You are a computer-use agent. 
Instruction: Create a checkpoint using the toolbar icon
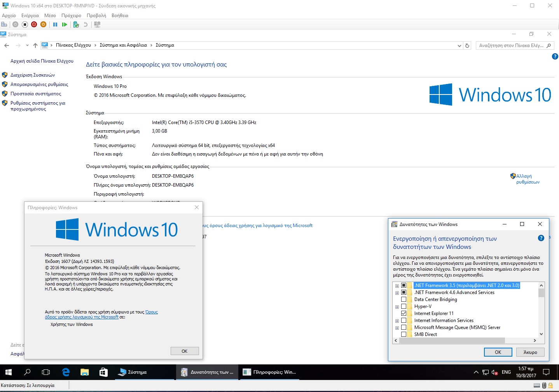pyautogui.click(x=76, y=24)
